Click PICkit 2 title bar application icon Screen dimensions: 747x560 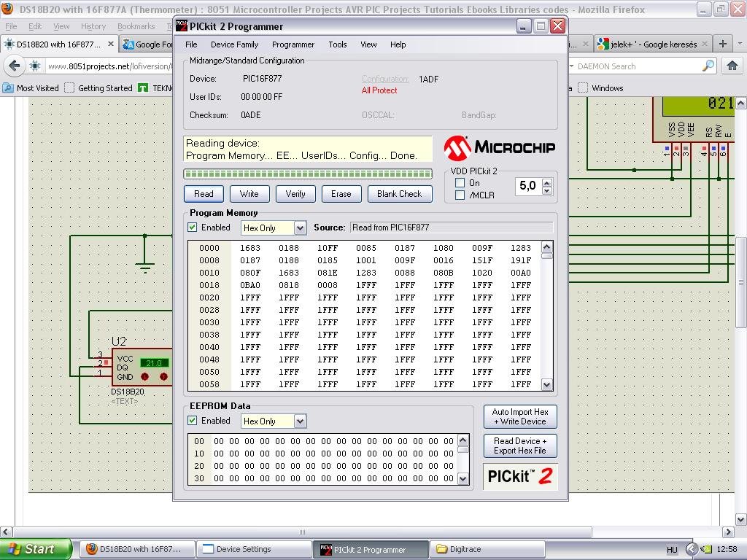pos(182,26)
